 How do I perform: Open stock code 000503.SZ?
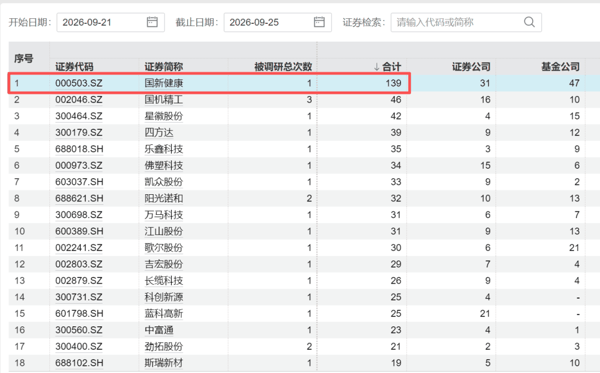pos(79,83)
